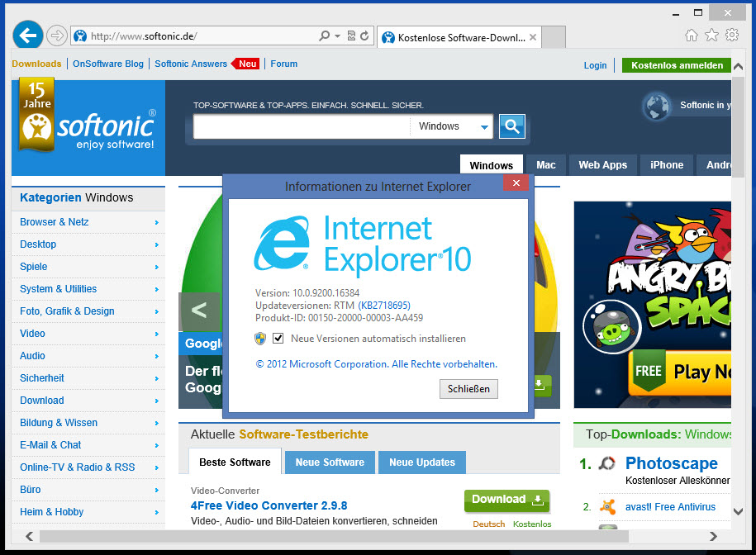756x555 pixels.
Task: Open the search provider dropdown in the address bar
Action: 336,35
